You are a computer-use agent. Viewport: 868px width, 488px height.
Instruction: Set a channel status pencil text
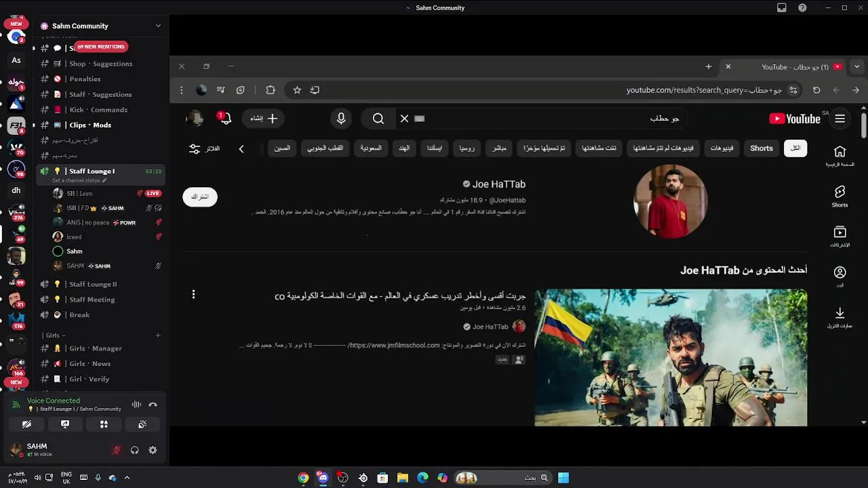79,181
